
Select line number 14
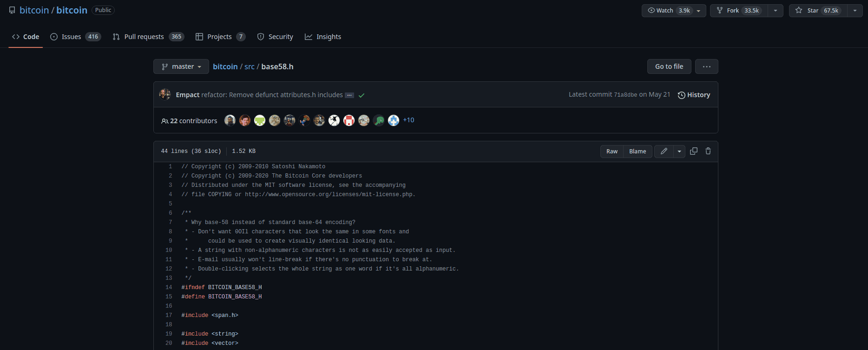click(169, 287)
